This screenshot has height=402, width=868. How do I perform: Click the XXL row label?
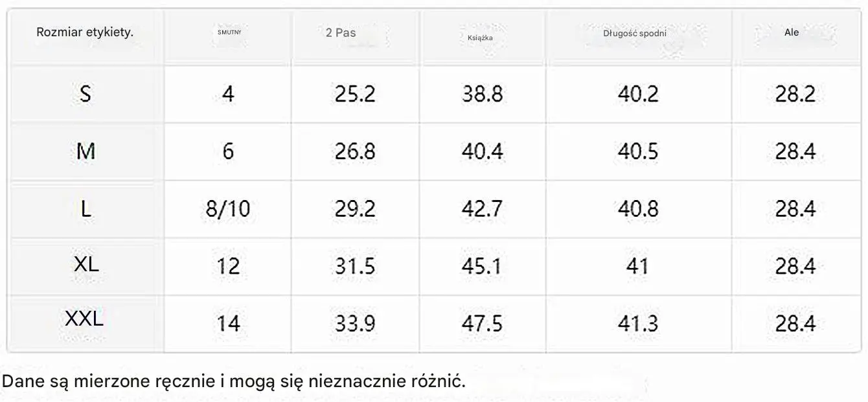84,319
